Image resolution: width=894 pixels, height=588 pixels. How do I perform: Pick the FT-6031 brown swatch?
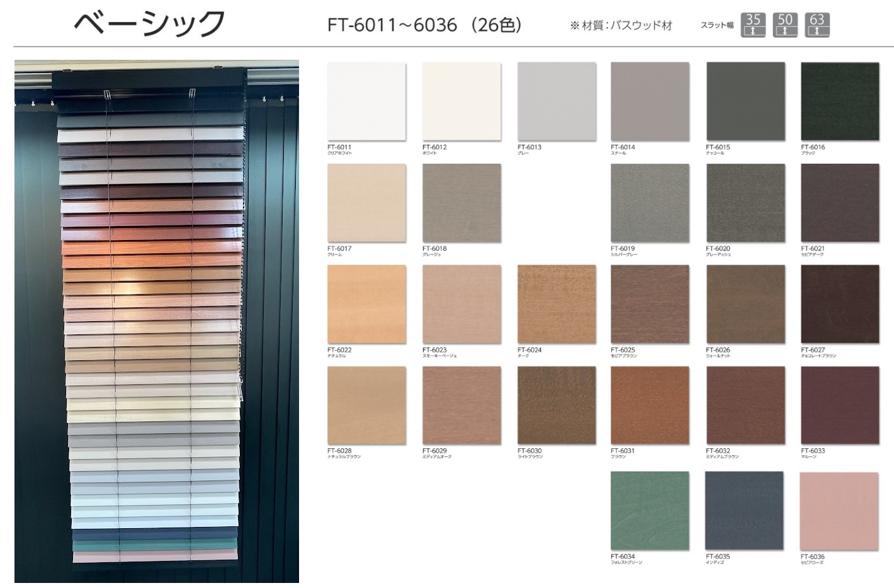650,405
